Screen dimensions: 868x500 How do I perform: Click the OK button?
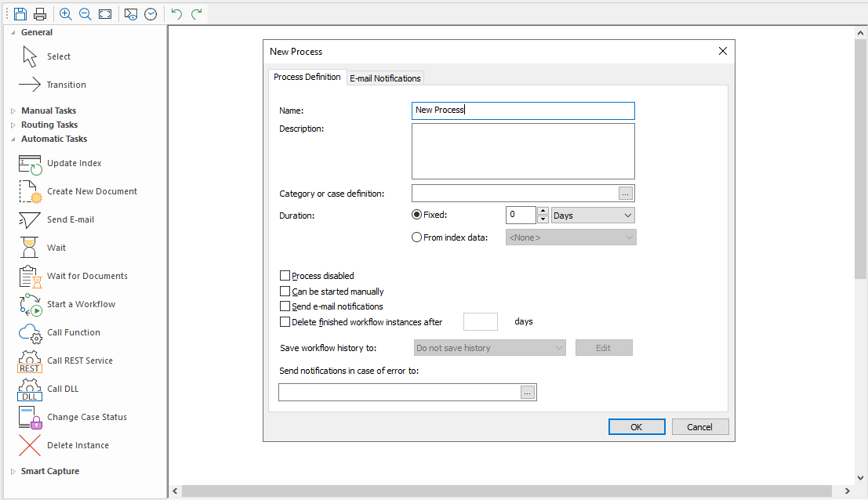tap(637, 427)
